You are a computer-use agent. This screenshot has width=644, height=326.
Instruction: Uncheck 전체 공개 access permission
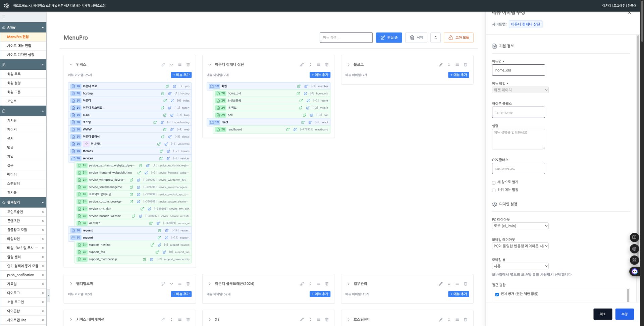coord(497,294)
